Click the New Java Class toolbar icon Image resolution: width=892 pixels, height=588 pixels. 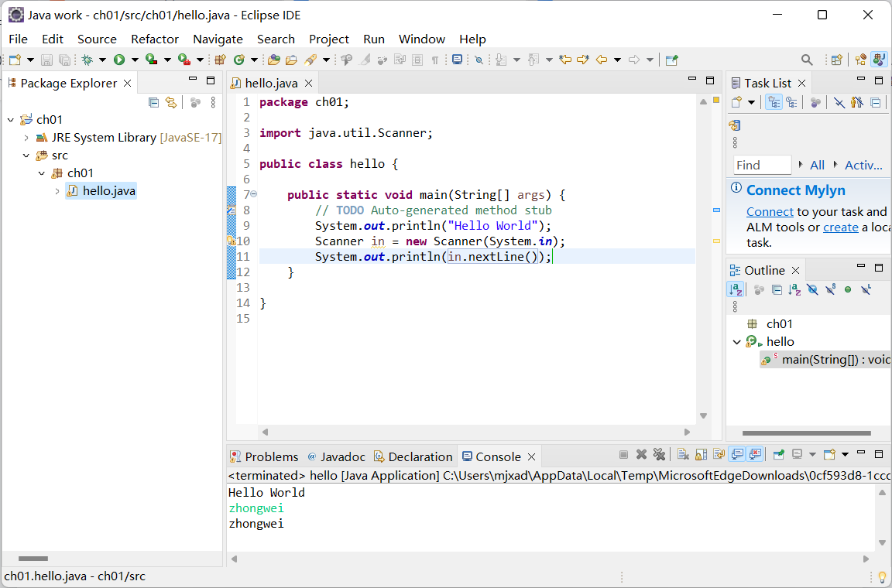tap(239, 60)
